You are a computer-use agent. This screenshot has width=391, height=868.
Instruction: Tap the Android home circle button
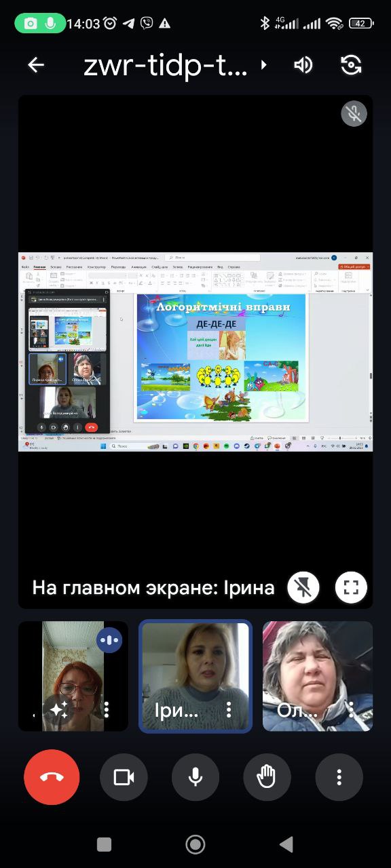[195, 844]
